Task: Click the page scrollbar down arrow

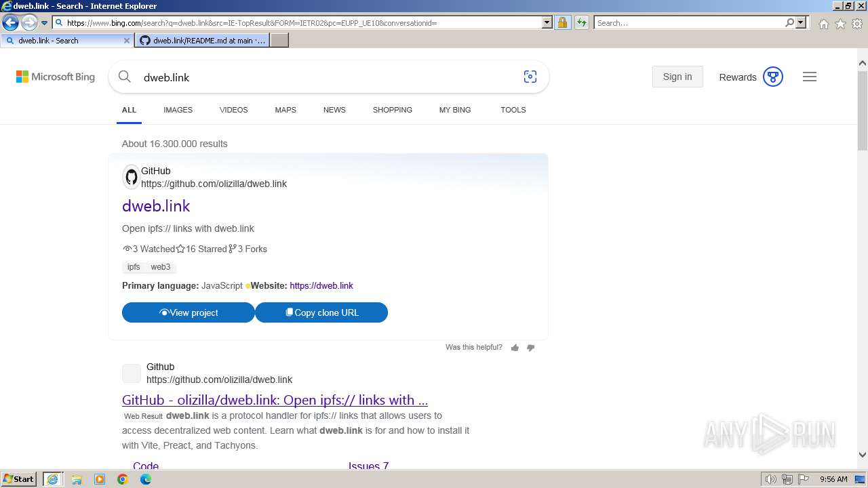Action: pyautogui.click(x=863, y=455)
